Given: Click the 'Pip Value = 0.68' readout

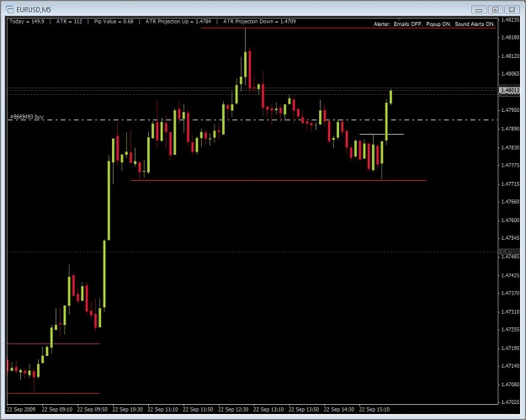Looking at the screenshot, I should coord(114,22).
